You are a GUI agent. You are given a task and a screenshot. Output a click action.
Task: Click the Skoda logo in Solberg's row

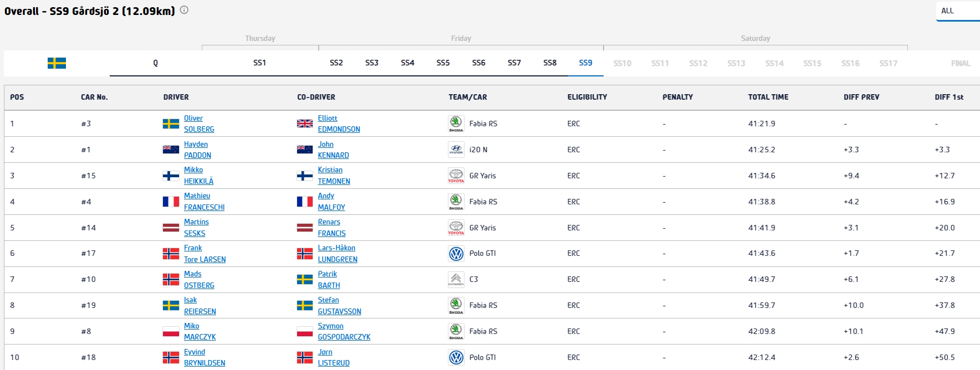456,124
